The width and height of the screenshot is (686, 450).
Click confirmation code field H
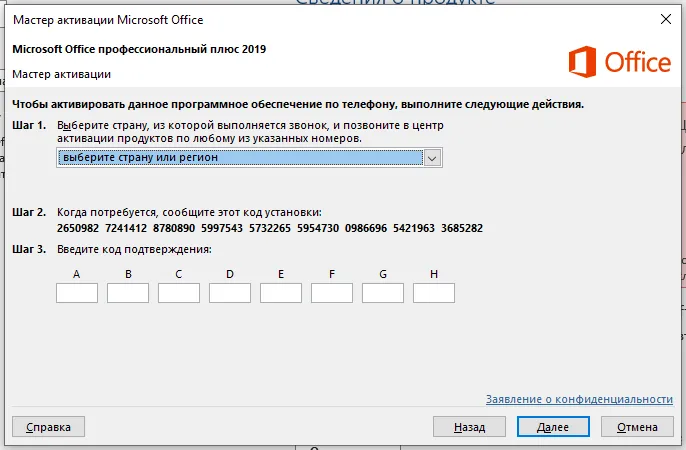point(434,293)
